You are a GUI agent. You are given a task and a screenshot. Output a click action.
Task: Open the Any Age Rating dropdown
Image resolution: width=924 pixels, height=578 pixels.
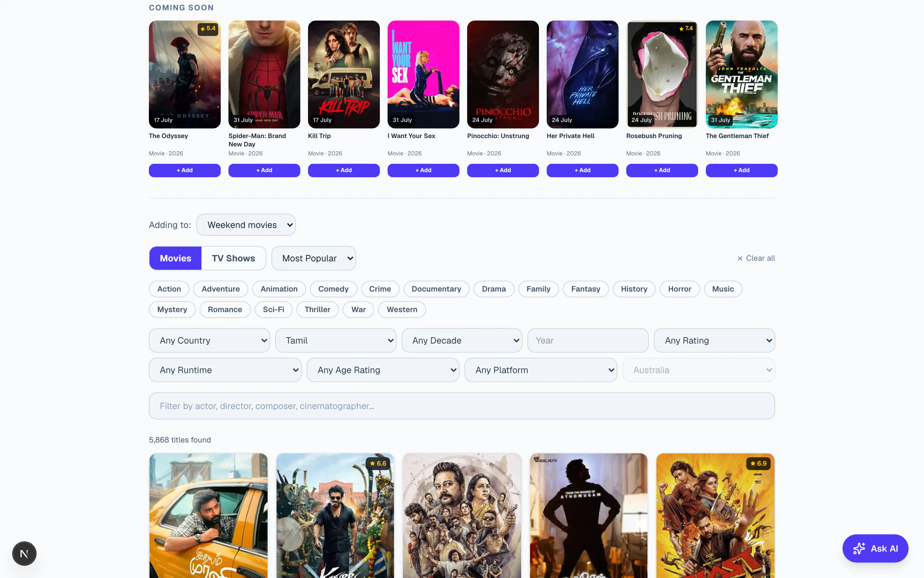pyautogui.click(x=383, y=370)
